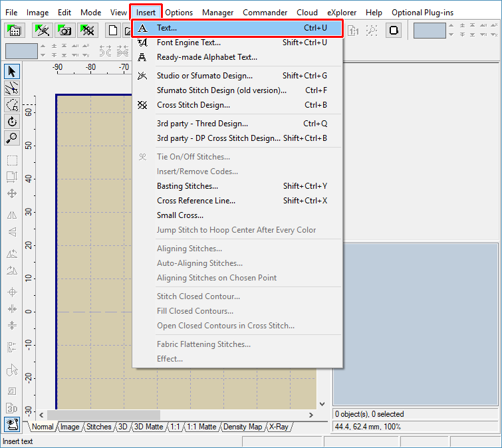Select the magnifier zoom tool

pyautogui.click(x=12, y=138)
